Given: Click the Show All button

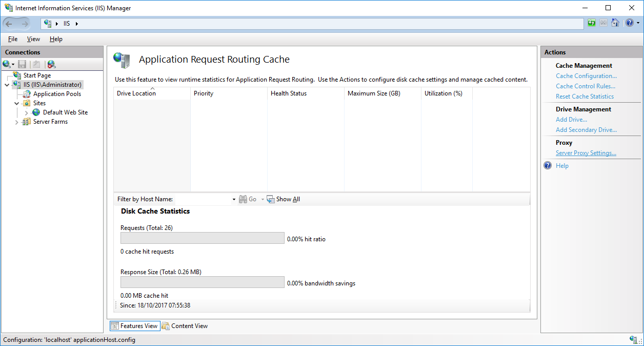Looking at the screenshot, I should 283,199.
